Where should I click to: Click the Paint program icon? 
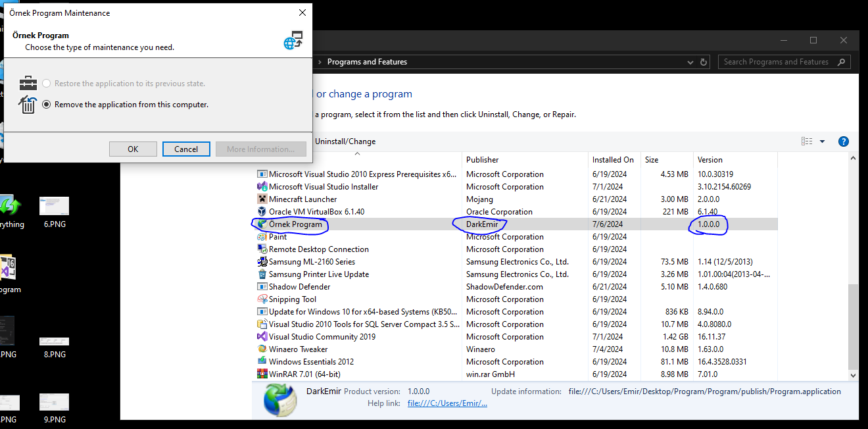tap(262, 237)
